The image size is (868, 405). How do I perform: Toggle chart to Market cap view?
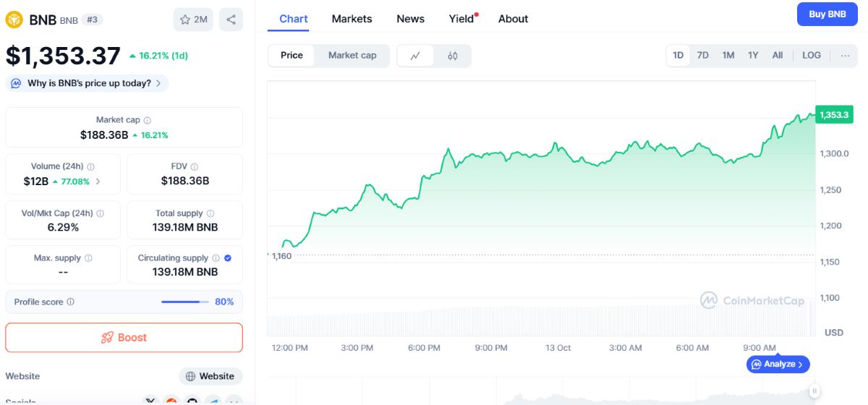(x=352, y=56)
